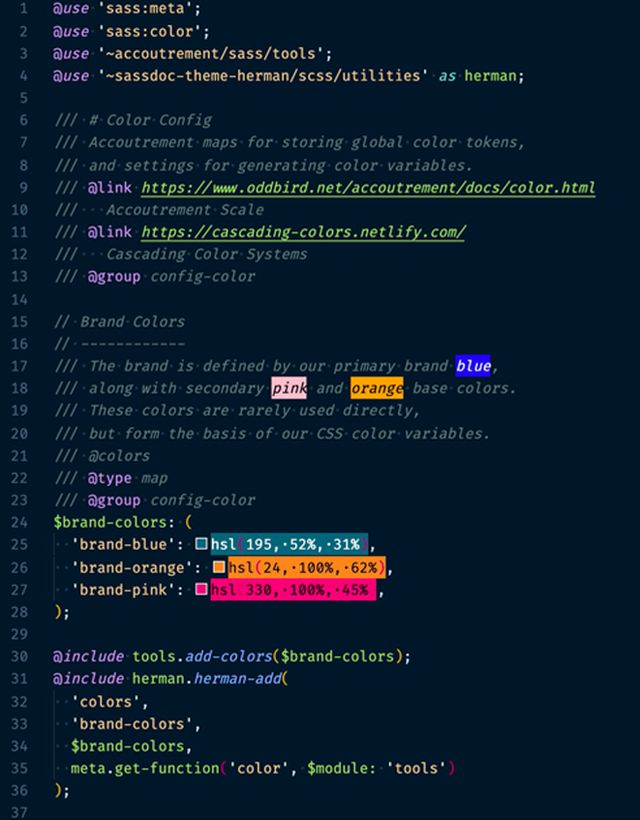The width and height of the screenshot is (640, 820).
Task: Click the pink swatch beside brand-pink value
Action: pyautogui.click(x=201, y=590)
